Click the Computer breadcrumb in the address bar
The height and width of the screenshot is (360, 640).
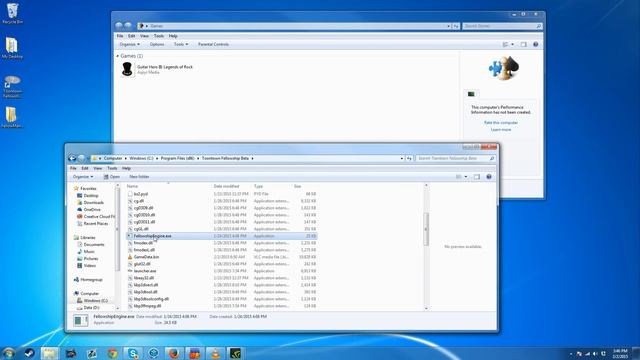pyautogui.click(x=113, y=158)
